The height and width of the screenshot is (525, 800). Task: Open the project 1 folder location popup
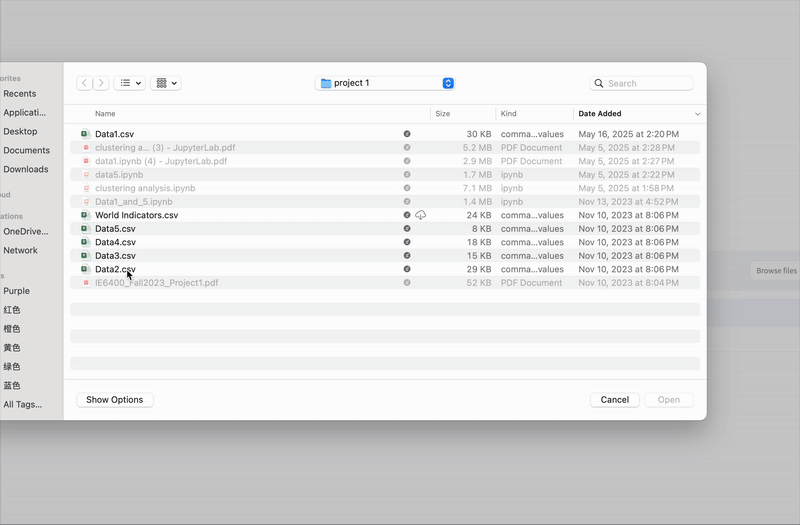coord(385,83)
